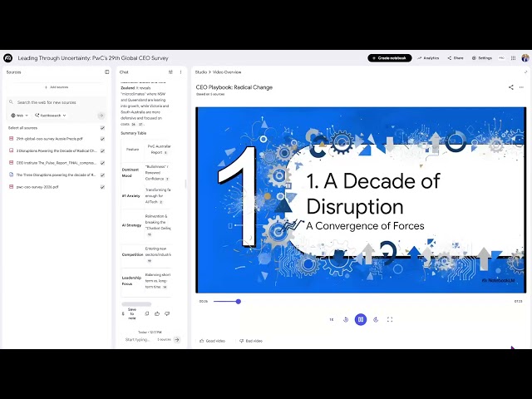The width and height of the screenshot is (532, 399).
Task: Click Create notebook button
Action: 390,58
